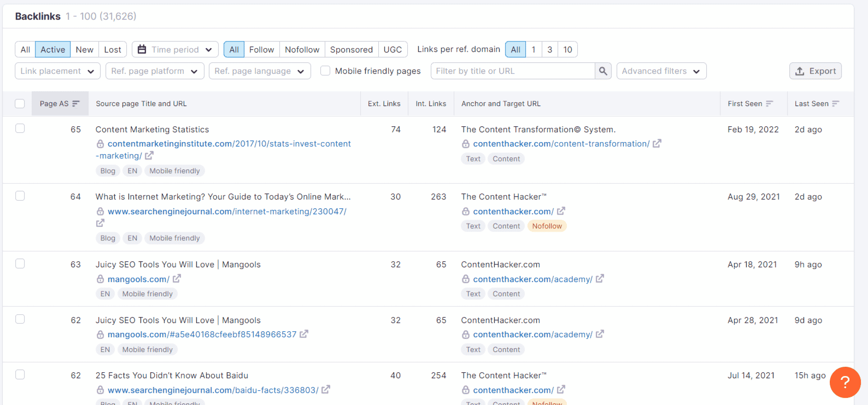Sort by Page AS column icon
The height and width of the screenshot is (405, 868).
pyautogui.click(x=76, y=104)
